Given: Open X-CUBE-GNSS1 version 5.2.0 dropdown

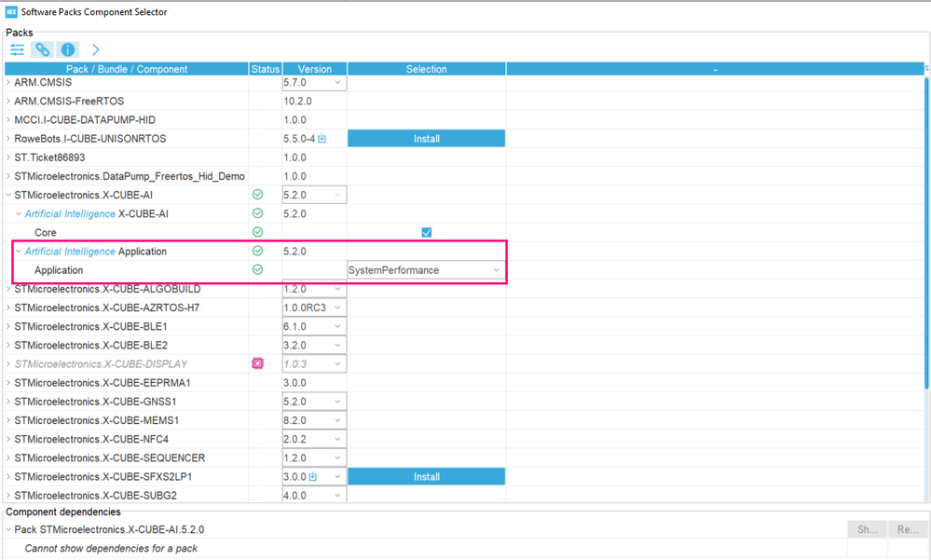Looking at the screenshot, I should [x=314, y=402].
